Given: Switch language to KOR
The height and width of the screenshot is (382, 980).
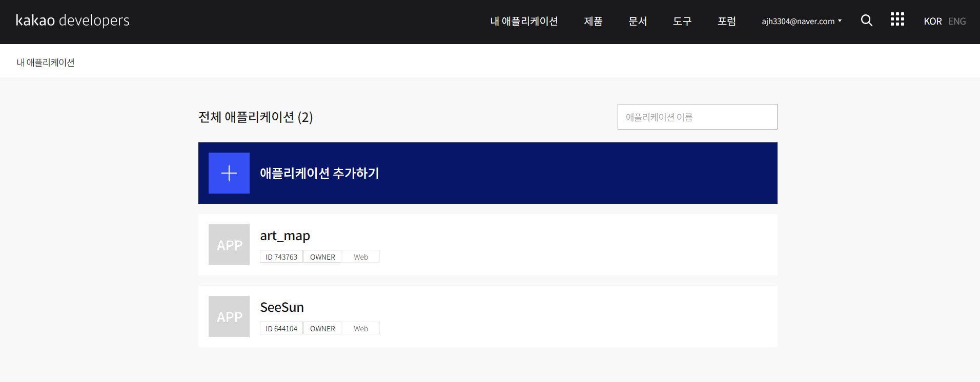Looking at the screenshot, I should (x=933, y=21).
